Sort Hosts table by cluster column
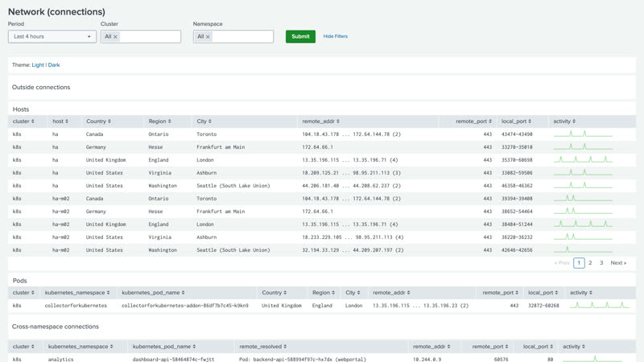The width and height of the screenshot is (644, 362). 23,121
